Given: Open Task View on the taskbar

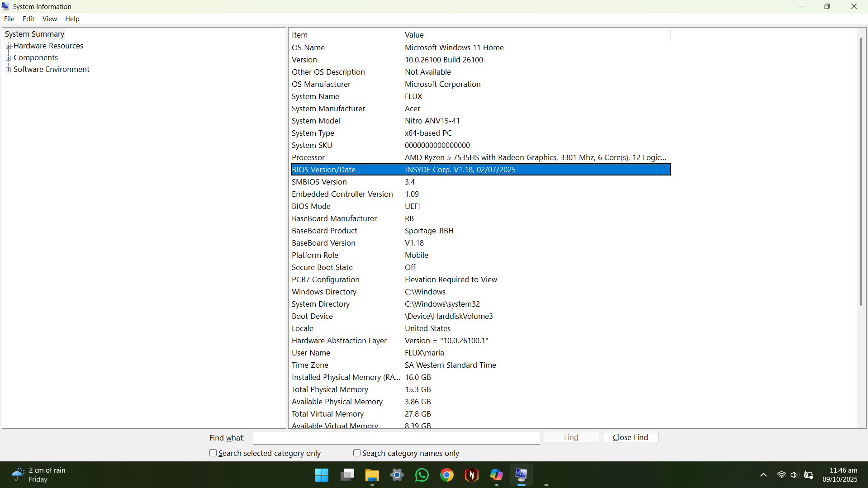Looking at the screenshot, I should point(347,475).
